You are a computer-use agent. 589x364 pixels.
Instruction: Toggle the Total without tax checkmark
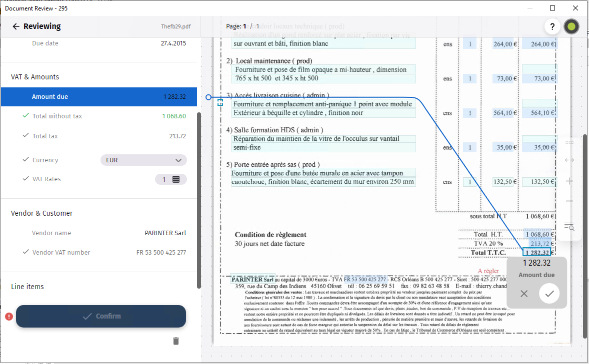point(25,116)
